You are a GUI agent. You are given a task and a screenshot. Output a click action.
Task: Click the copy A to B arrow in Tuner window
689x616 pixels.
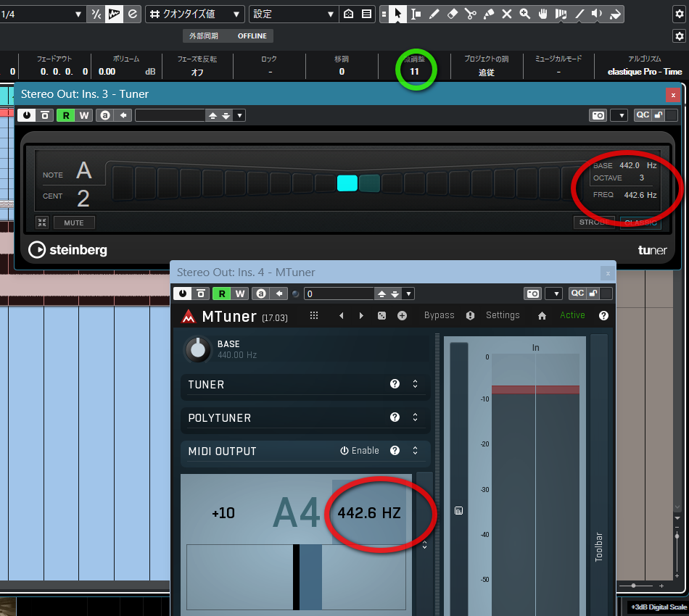click(x=123, y=115)
